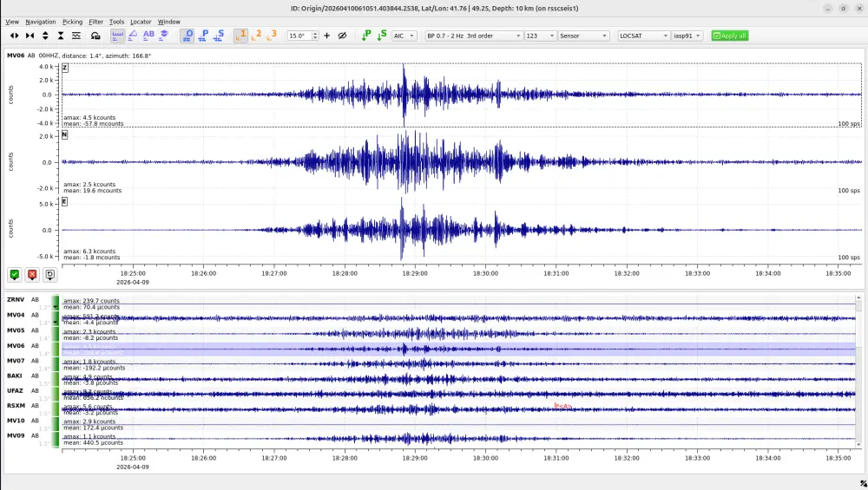Click the AB station labels icon

coord(148,36)
